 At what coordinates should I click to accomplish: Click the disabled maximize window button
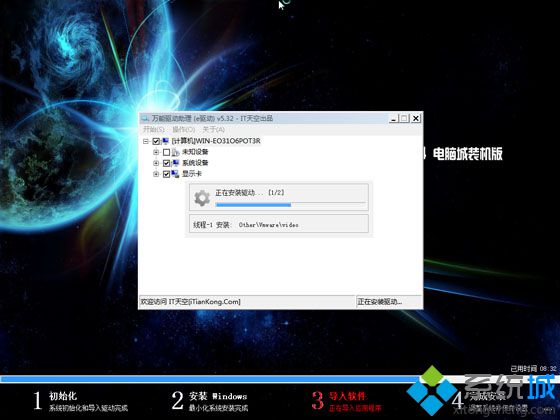[x=404, y=119]
